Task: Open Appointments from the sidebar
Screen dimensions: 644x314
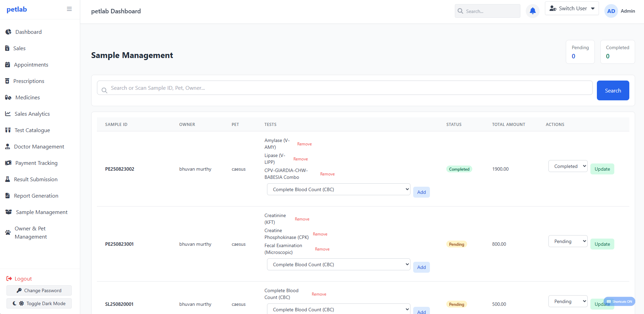Action: point(31,65)
